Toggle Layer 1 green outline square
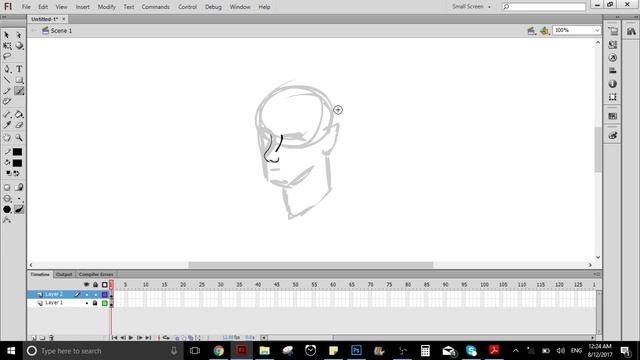Image resolution: width=640 pixels, height=360 pixels. pyautogui.click(x=104, y=303)
